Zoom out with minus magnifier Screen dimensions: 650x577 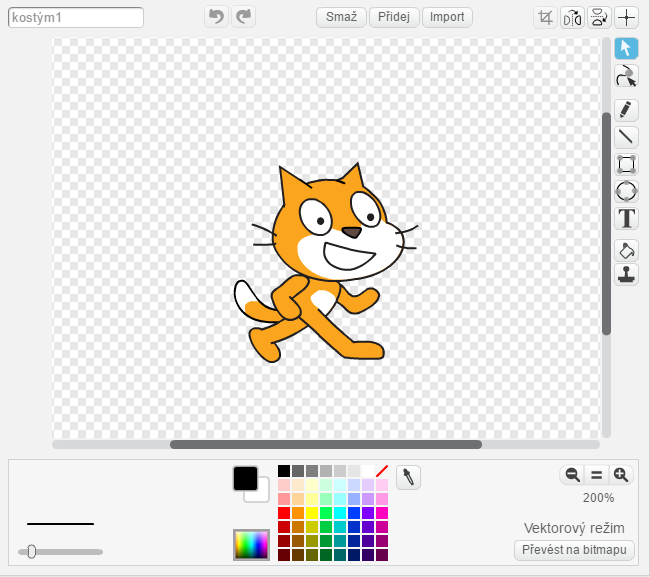[x=572, y=475]
